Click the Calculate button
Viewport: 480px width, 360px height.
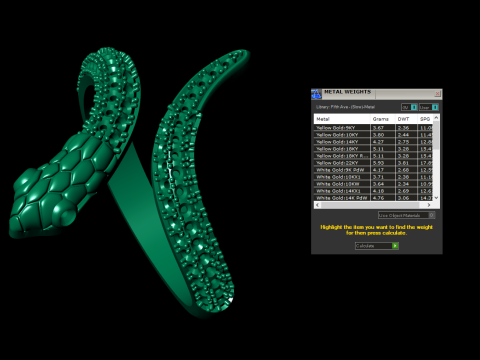click(377, 246)
